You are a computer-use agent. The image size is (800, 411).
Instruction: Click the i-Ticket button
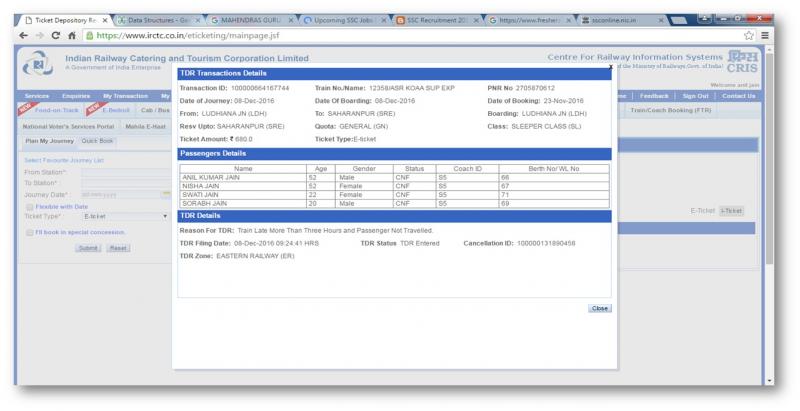(x=732, y=211)
